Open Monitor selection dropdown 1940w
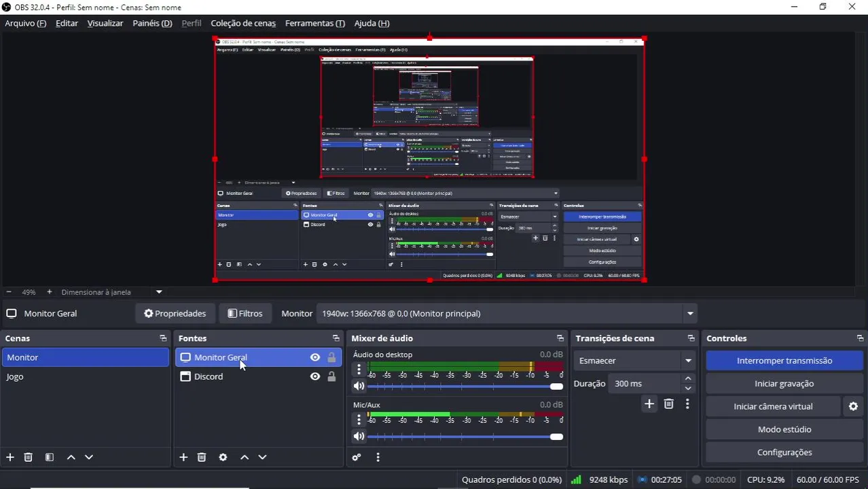This screenshot has height=489, width=868. 507,313
